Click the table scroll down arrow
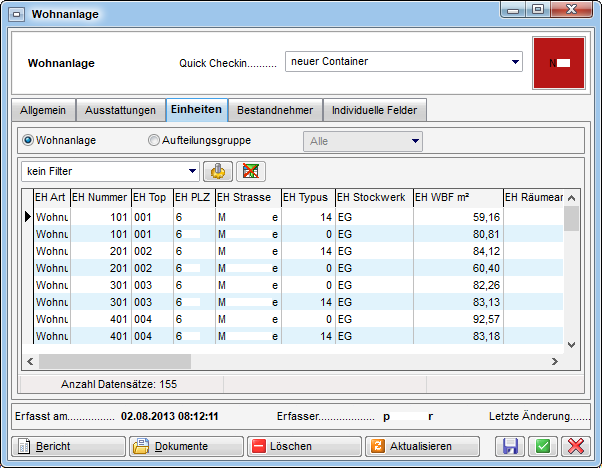602x468 pixels. (x=571, y=345)
